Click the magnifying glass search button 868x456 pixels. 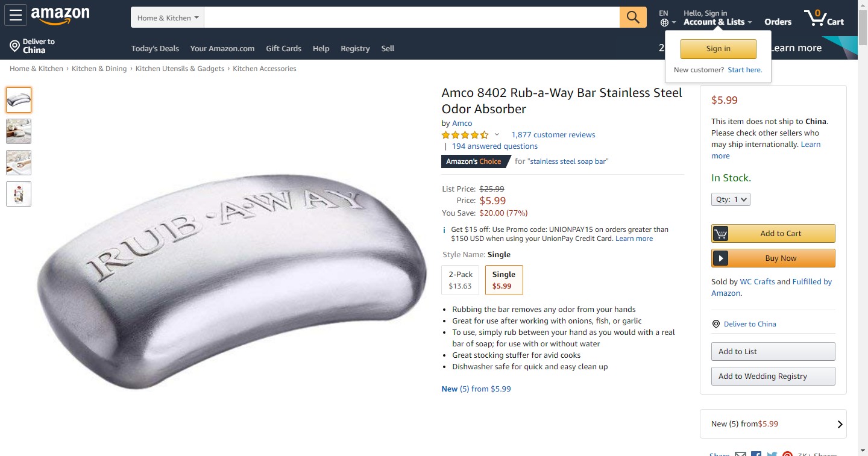coord(633,17)
